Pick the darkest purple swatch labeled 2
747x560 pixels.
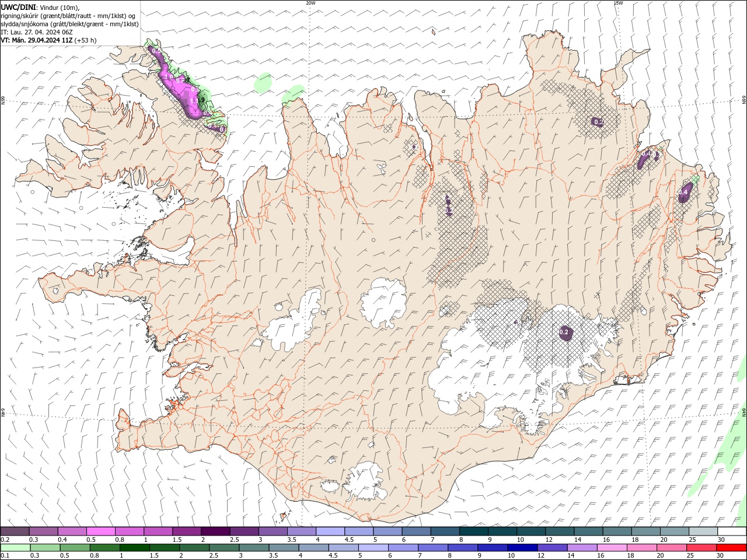coord(215,531)
